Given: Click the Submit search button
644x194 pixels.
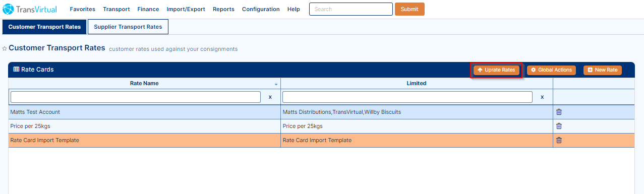Looking at the screenshot, I should point(409,9).
